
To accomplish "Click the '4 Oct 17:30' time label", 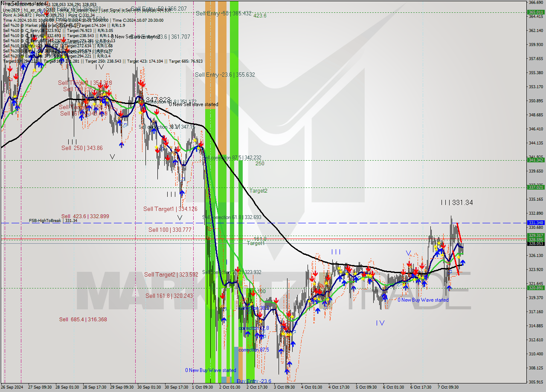I will pos(339,387).
